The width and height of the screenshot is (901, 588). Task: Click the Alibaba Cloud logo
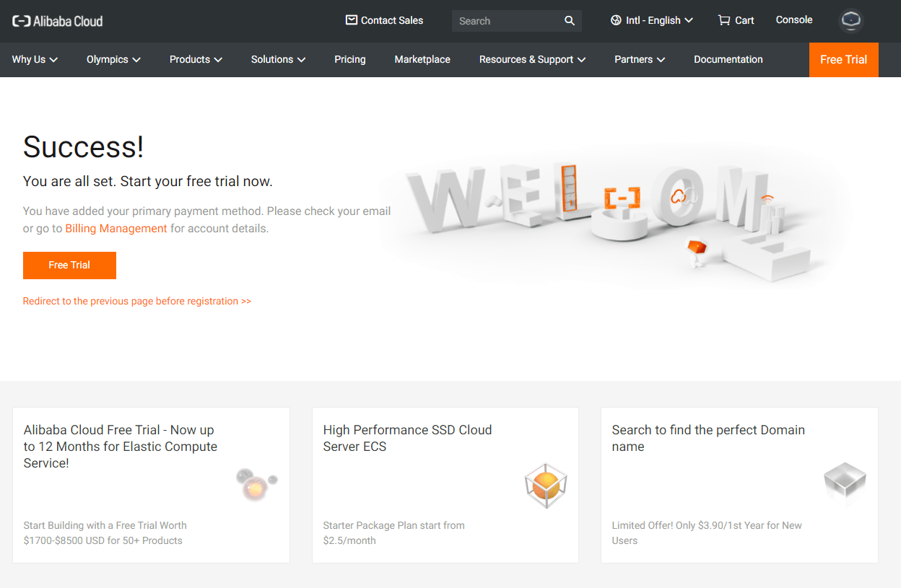pyautogui.click(x=58, y=21)
